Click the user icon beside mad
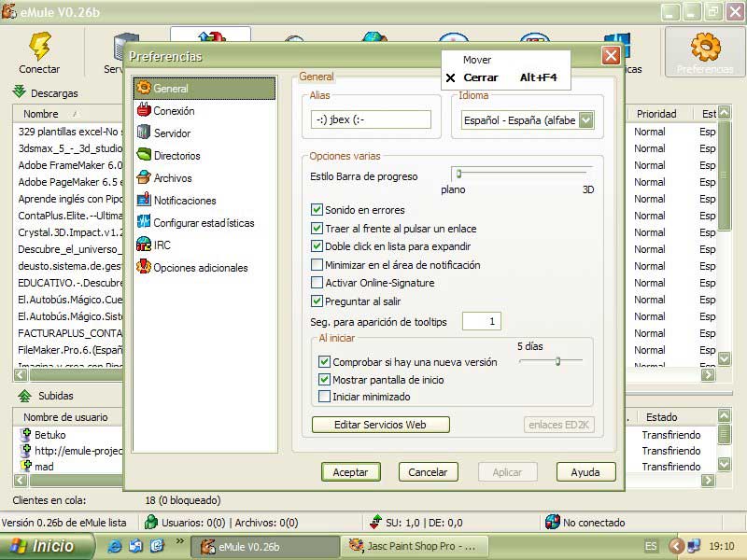The width and height of the screenshot is (747, 560). tap(26, 466)
